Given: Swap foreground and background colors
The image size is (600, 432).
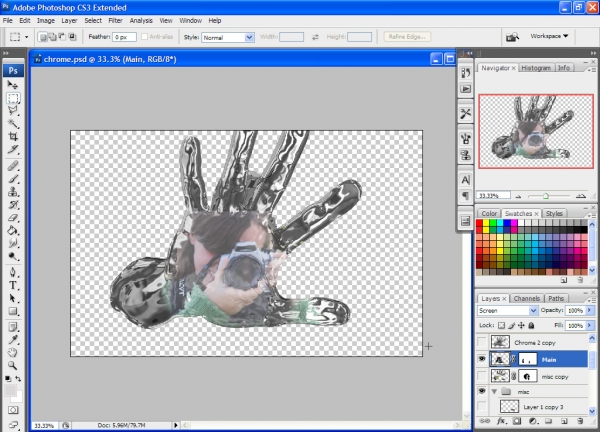Looking at the screenshot, I should click(x=18, y=378).
